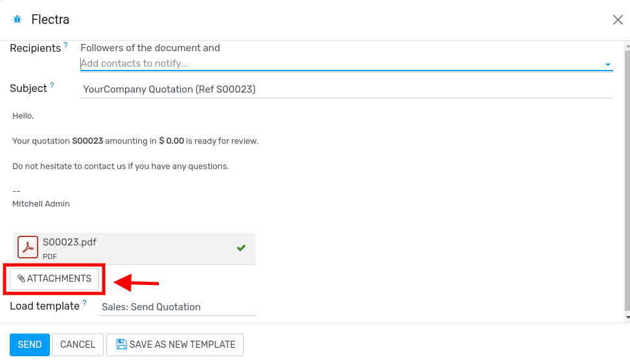Click the vertical scrollbar thumb
This screenshot has width=630, height=364.
tap(627, 175)
